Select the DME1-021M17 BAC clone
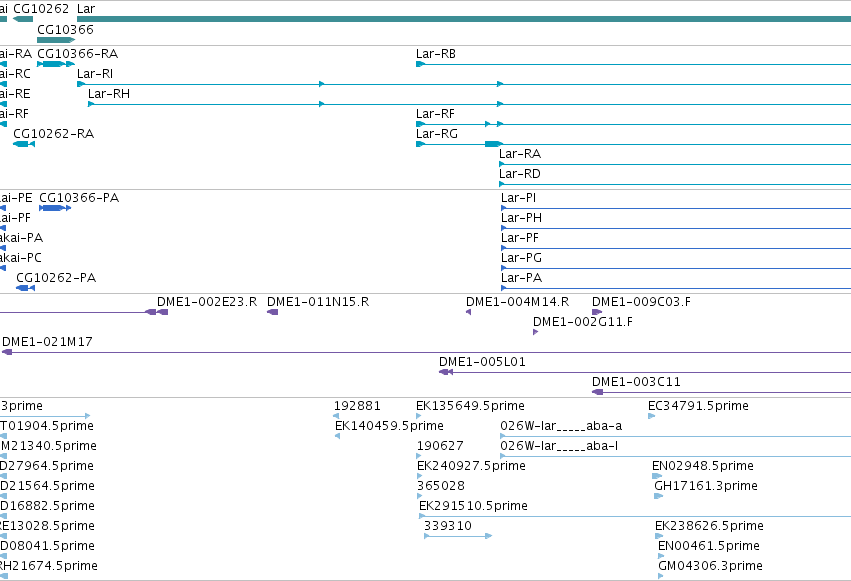851x581 pixels. click(427, 352)
